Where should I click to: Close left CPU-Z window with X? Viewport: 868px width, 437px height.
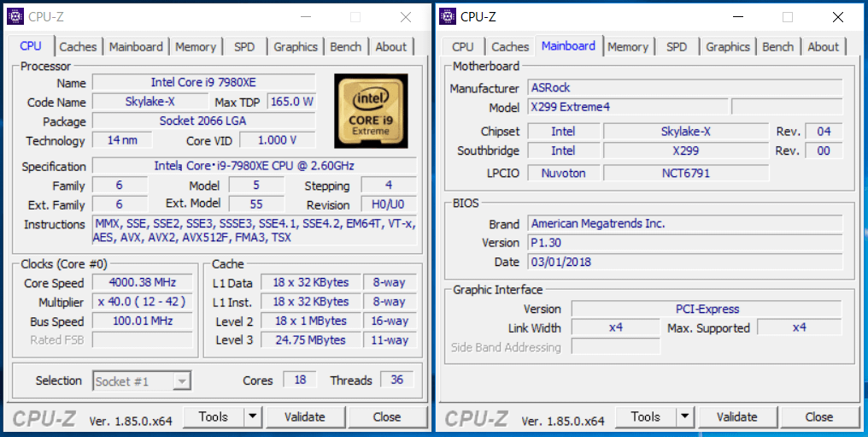click(x=406, y=17)
